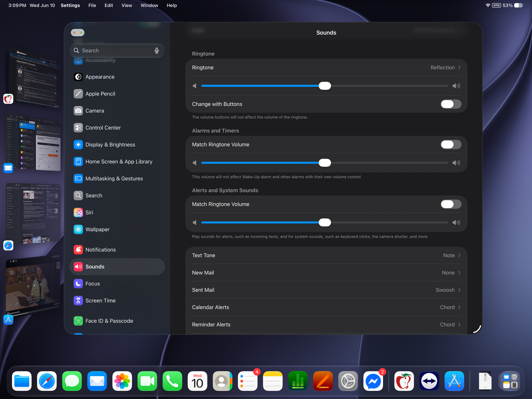The image size is (532, 399).
Task: Check battery status in menu bar
Action: pyautogui.click(x=513, y=5)
